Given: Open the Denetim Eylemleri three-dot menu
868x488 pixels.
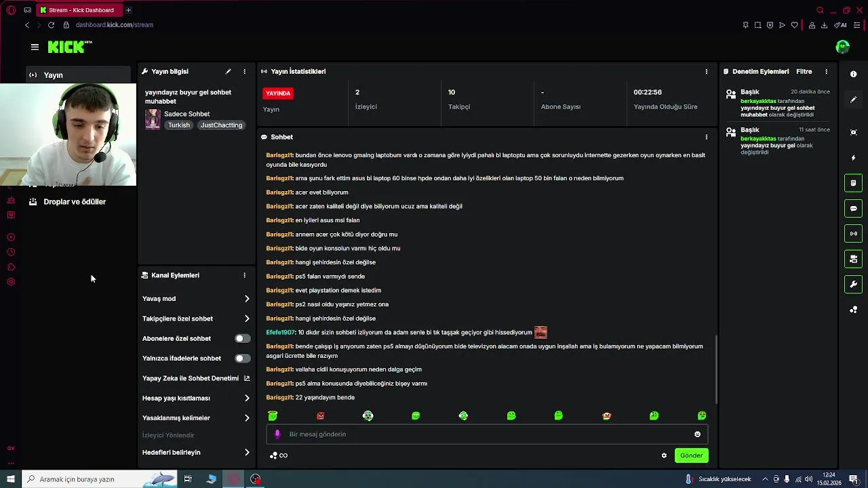Looking at the screenshot, I should 826,71.
